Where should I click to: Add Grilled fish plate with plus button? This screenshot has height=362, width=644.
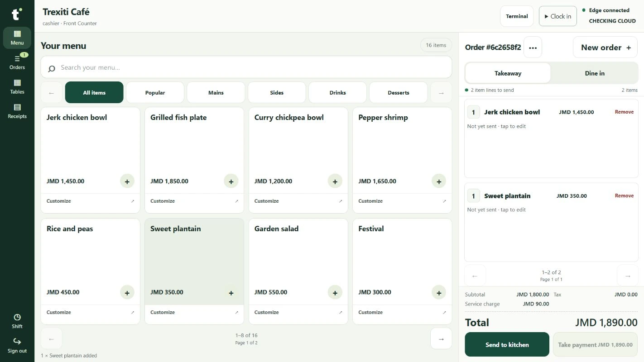point(231,181)
